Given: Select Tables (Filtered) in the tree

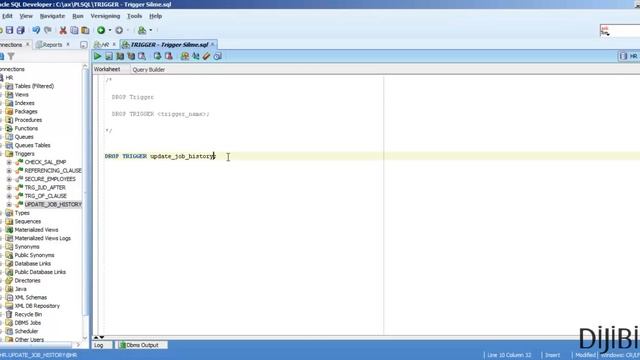Looking at the screenshot, I should (34, 86).
